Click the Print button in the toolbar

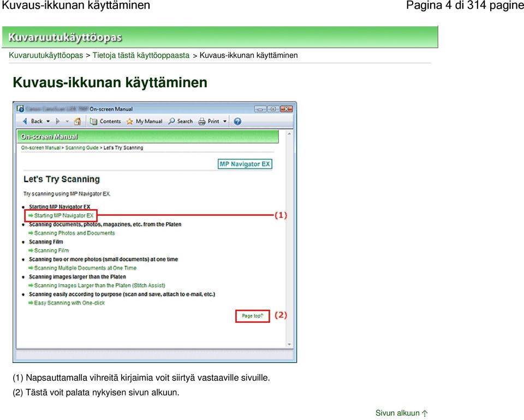click(209, 121)
